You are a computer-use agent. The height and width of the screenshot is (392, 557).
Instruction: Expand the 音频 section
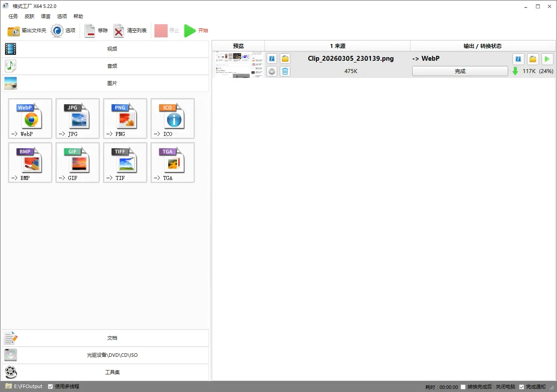[x=112, y=66]
